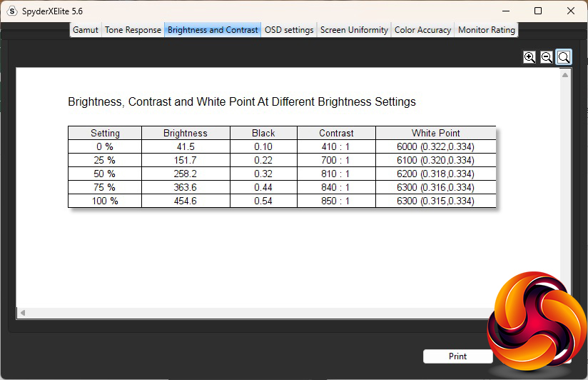Click the 454.6 brightness value cell
The image size is (588, 380).
(x=186, y=201)
